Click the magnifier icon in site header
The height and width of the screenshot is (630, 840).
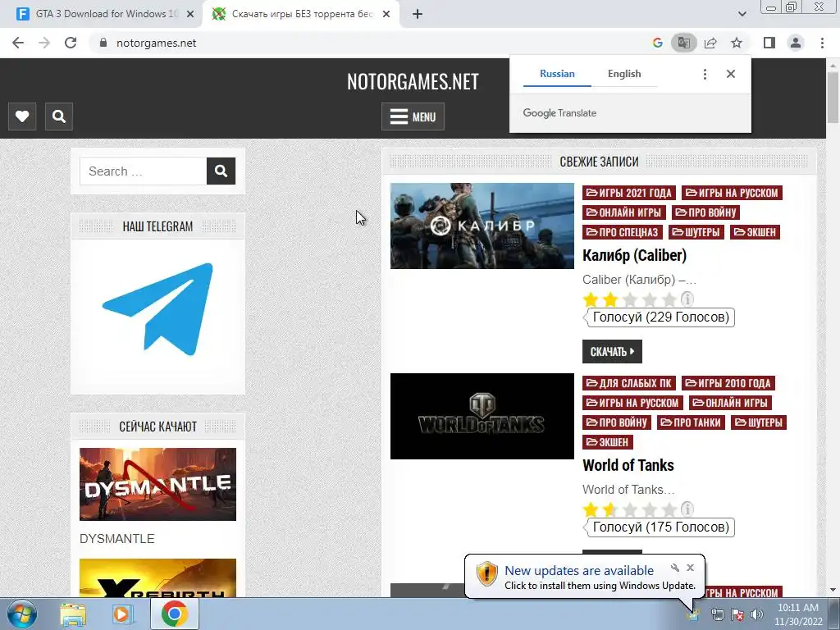click(x=59, y=116)
